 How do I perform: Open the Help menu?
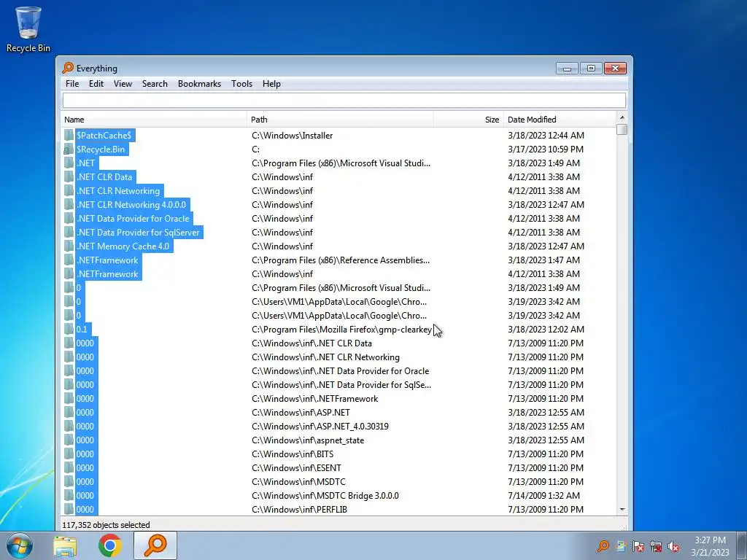click(271, 84)
